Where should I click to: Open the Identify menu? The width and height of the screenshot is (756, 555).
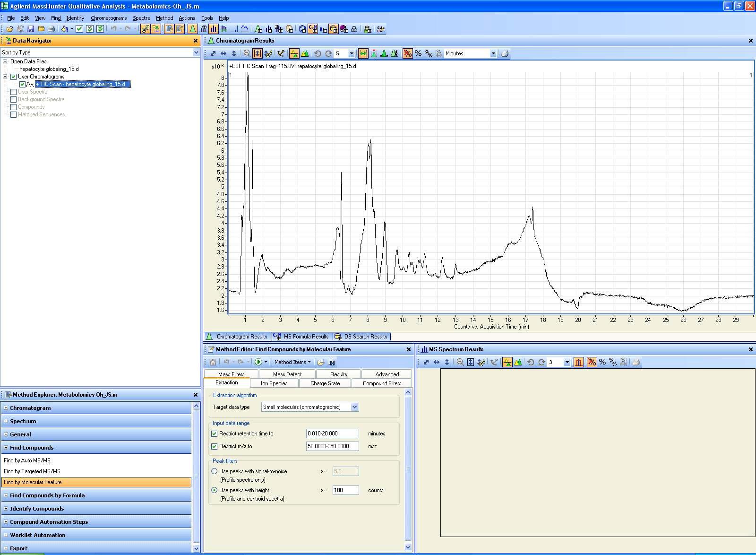coord(75,18)
